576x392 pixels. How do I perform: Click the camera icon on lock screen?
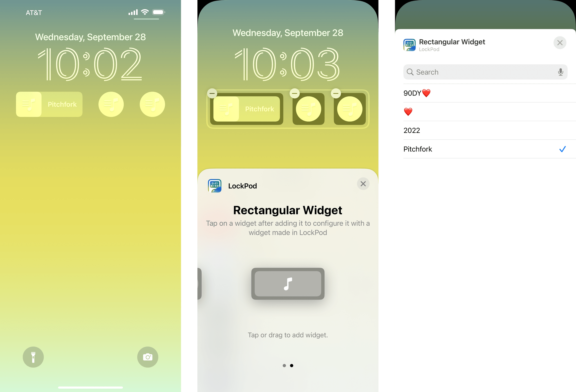click(148, 357)
